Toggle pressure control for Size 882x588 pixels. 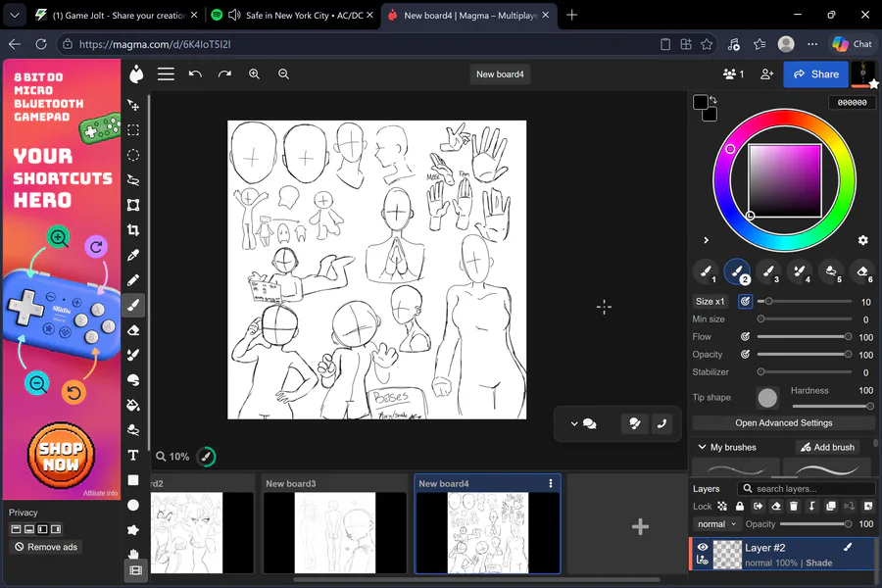(745, 302)
